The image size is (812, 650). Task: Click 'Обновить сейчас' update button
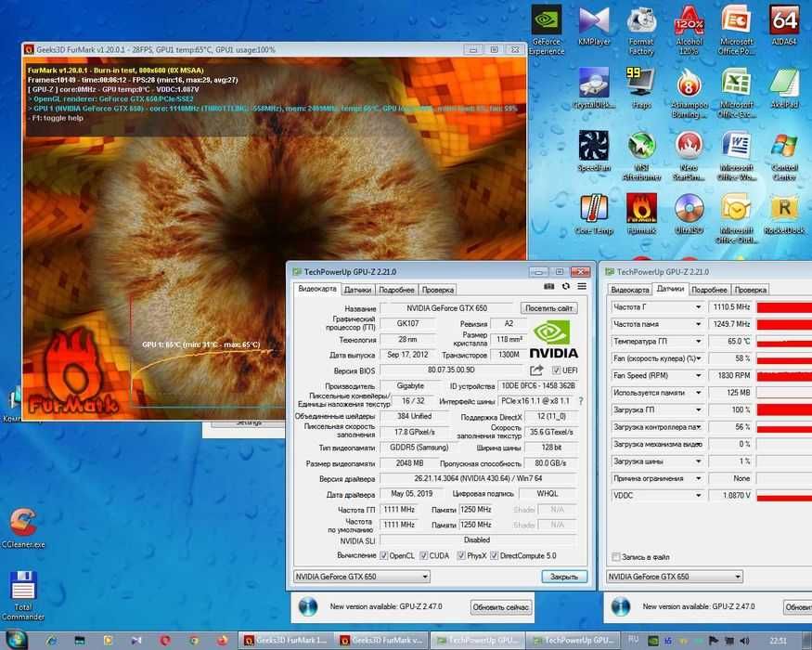click(x=501, y=607)
